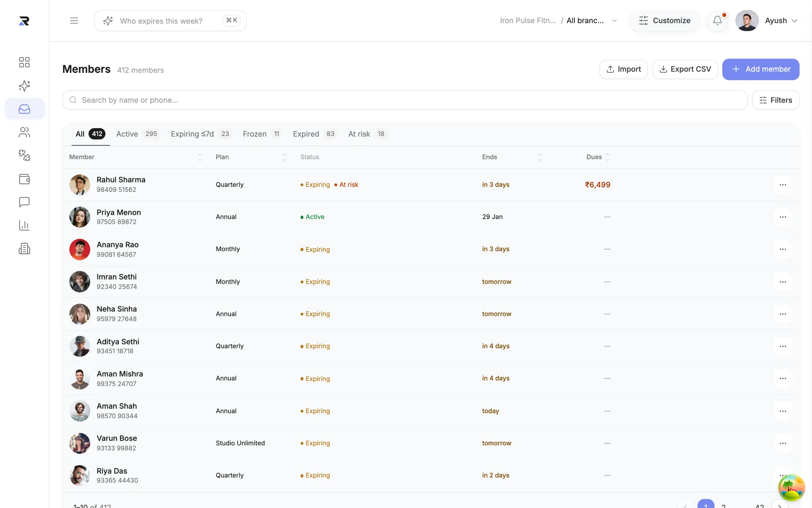
Task: Open the Filters button
Action: pos(775,100)
